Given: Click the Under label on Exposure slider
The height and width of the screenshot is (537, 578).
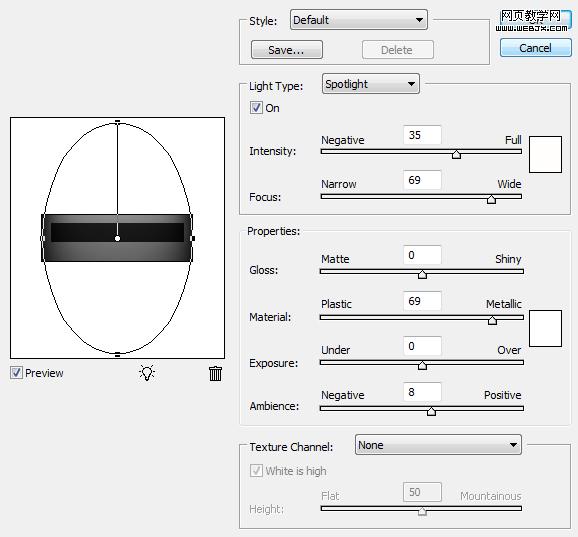Looking at the screenshot, I should coord(335,350).
